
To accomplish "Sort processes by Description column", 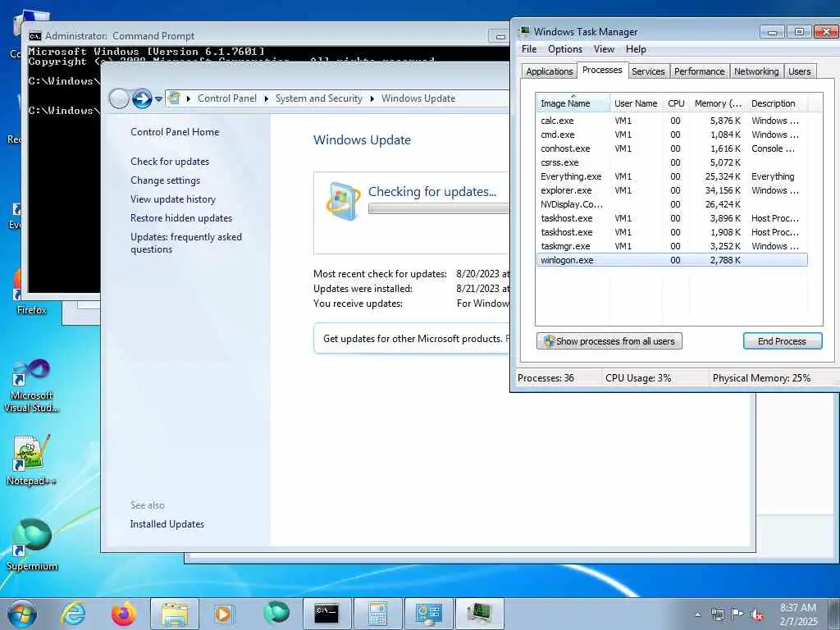I will 777,103.
